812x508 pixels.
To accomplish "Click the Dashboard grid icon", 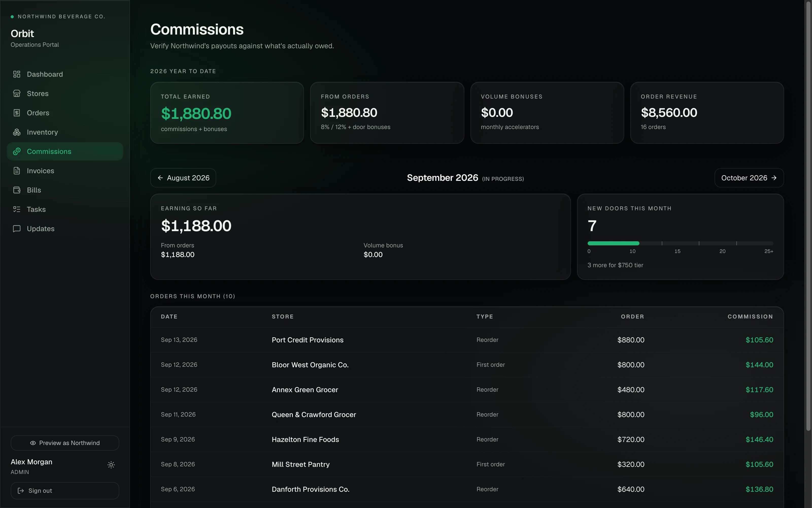I will [x=17, y=74].
